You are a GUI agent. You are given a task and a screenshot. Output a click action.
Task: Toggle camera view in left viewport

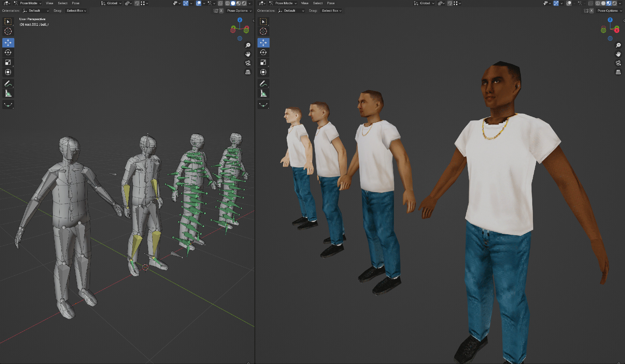coord(248,63)
